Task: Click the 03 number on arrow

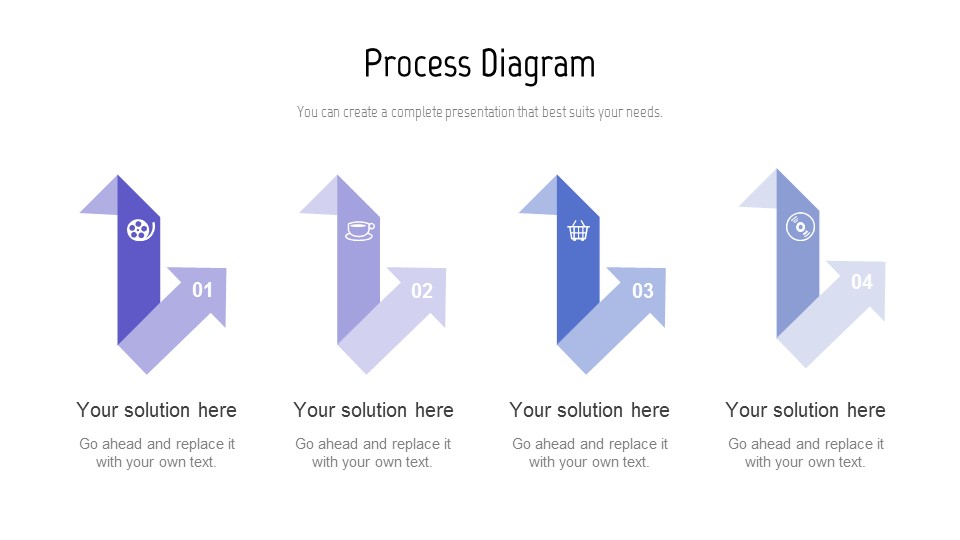Action: 642,290
